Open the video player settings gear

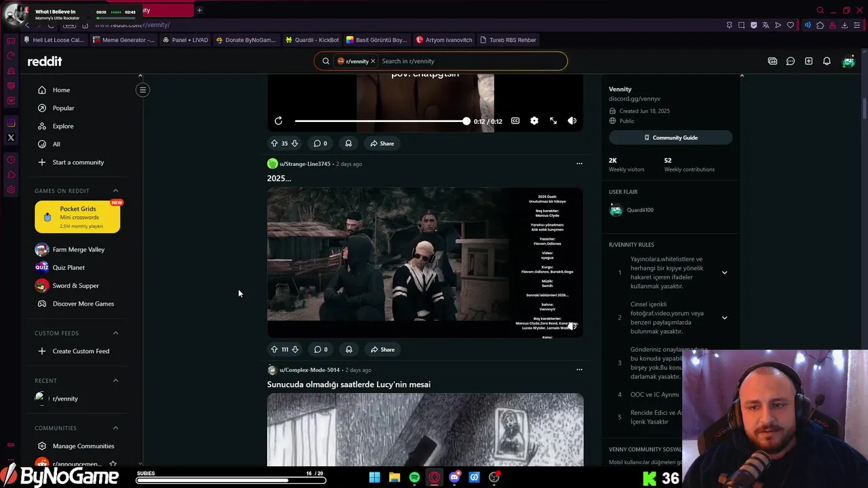(x=534, y=121)
